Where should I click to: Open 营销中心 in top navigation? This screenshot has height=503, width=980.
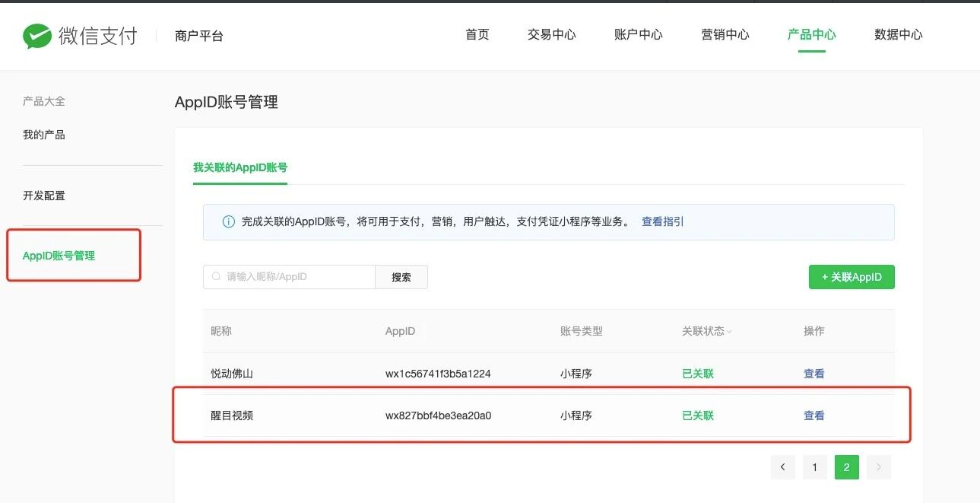click(x=725, y=35)
